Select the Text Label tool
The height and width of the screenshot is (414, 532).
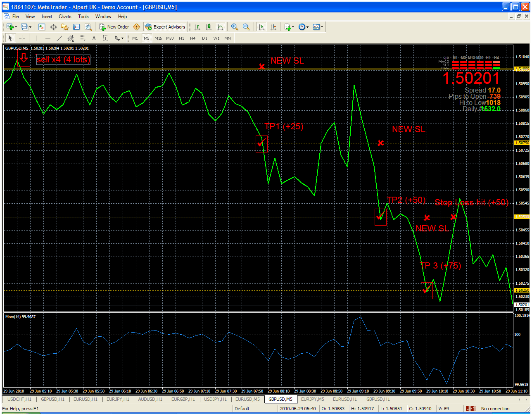pyautogui.click(x=105, y=38)
